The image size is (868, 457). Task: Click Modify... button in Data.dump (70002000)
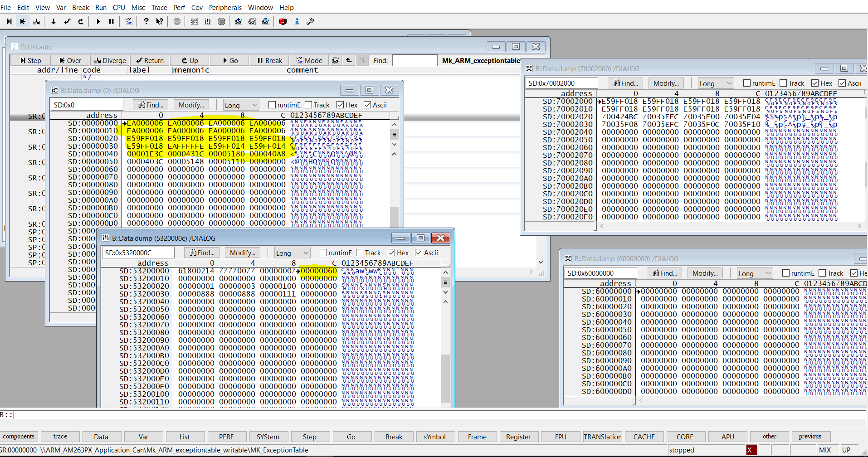tap(666, 83)
